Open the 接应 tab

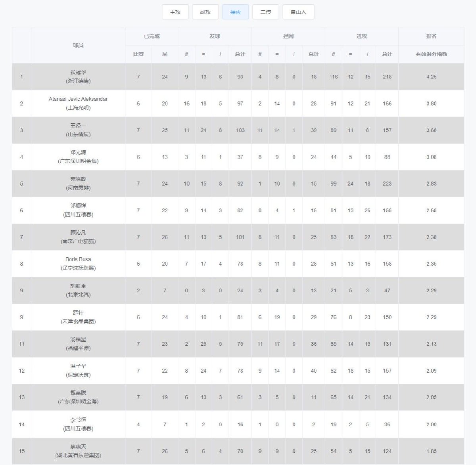(236, 12)
